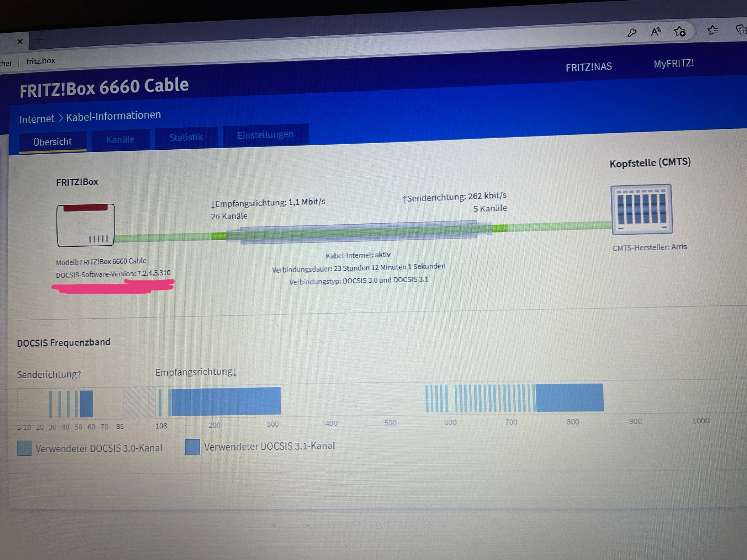747x560 pixels.
Task: Close the current browser tab
Action: coord(20,42)
